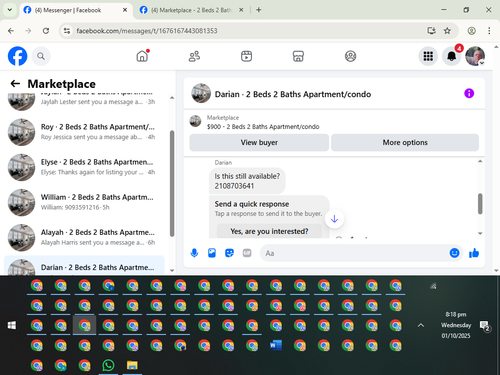This screenshot has width=500, height=375.
Task: Click Darian's avatar in chat header
Action: pos(201,93)
